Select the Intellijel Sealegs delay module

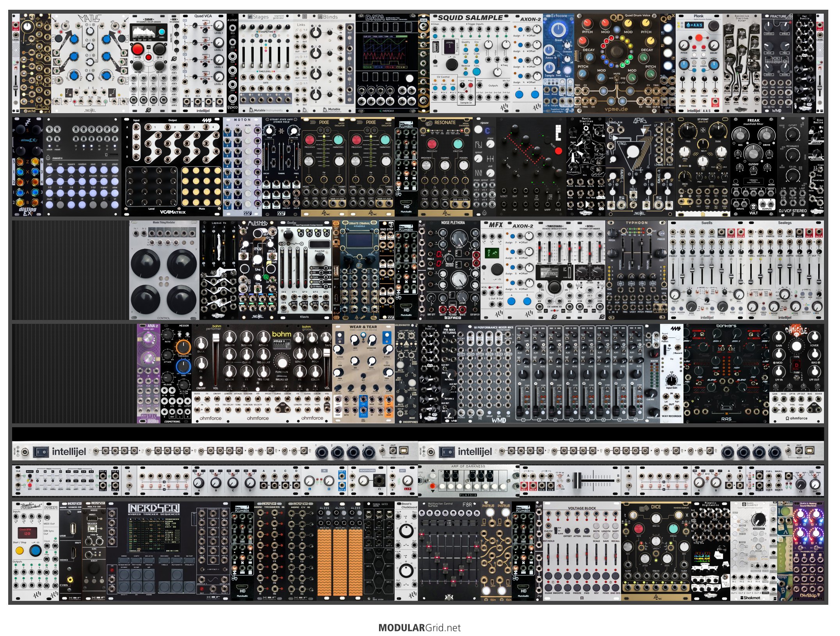[x=785, y=270]
